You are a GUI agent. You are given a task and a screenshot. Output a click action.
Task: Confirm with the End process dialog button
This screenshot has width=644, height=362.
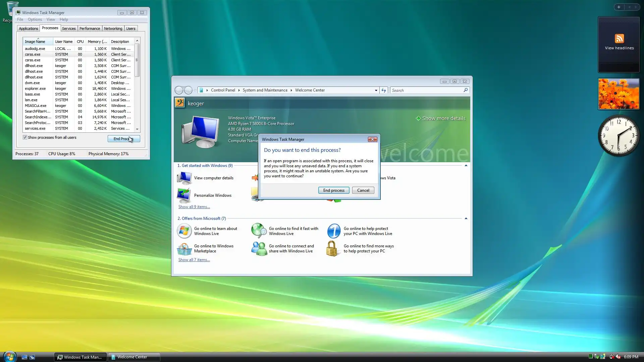click(x=333, y=190)
